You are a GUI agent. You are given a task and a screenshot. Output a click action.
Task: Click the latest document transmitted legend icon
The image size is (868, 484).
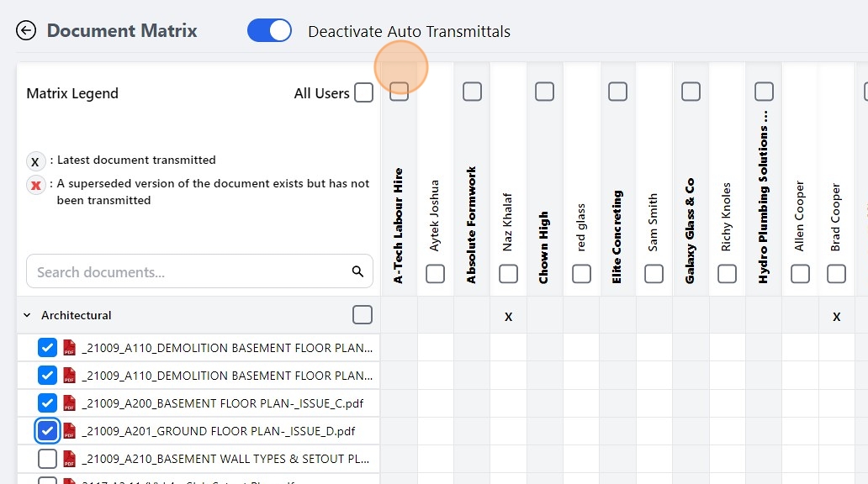point(35,161)
